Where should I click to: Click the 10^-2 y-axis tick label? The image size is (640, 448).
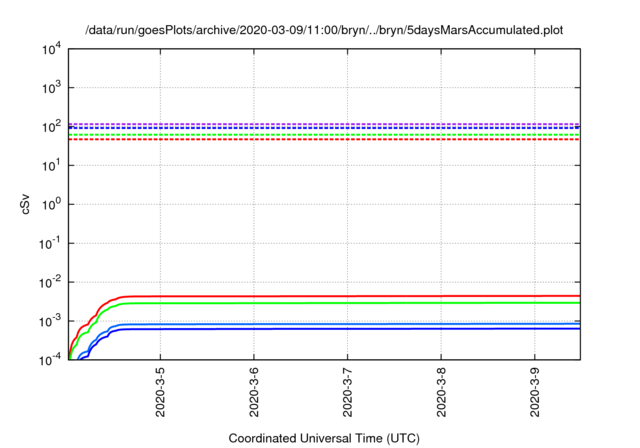pos(51,282)
